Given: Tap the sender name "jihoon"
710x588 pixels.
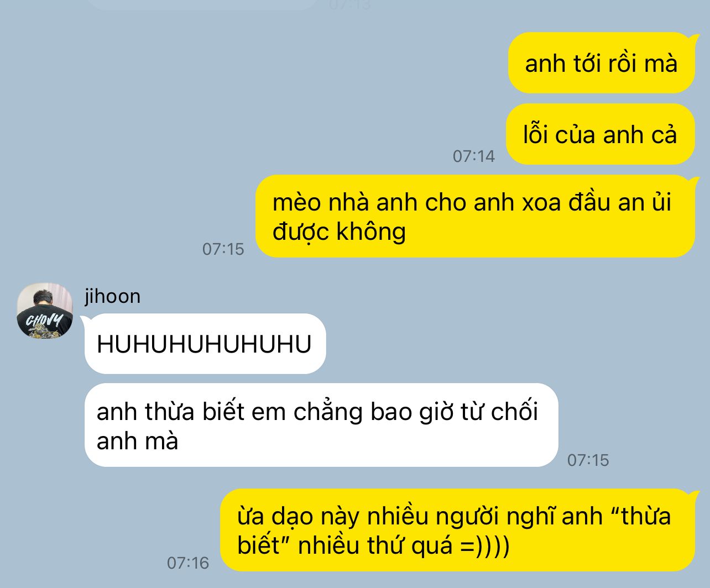Looking at the screenshot, I should pos(112,296).
